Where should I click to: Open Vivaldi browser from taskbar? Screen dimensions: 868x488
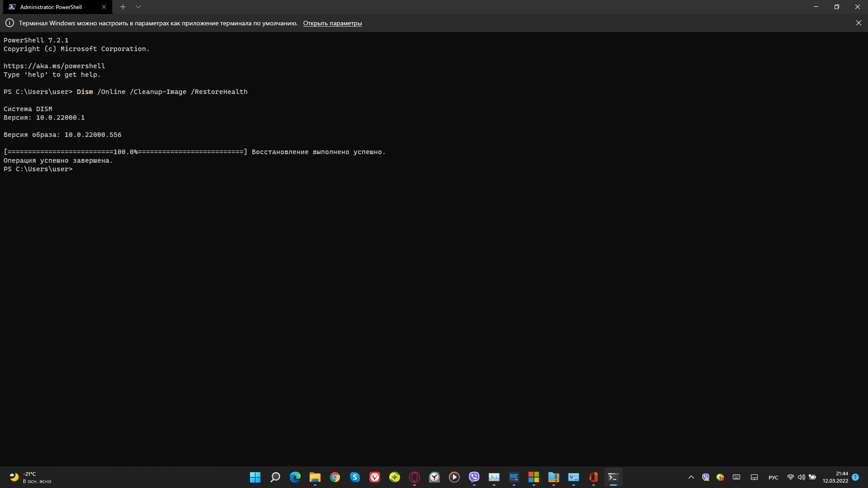(374, 477)
